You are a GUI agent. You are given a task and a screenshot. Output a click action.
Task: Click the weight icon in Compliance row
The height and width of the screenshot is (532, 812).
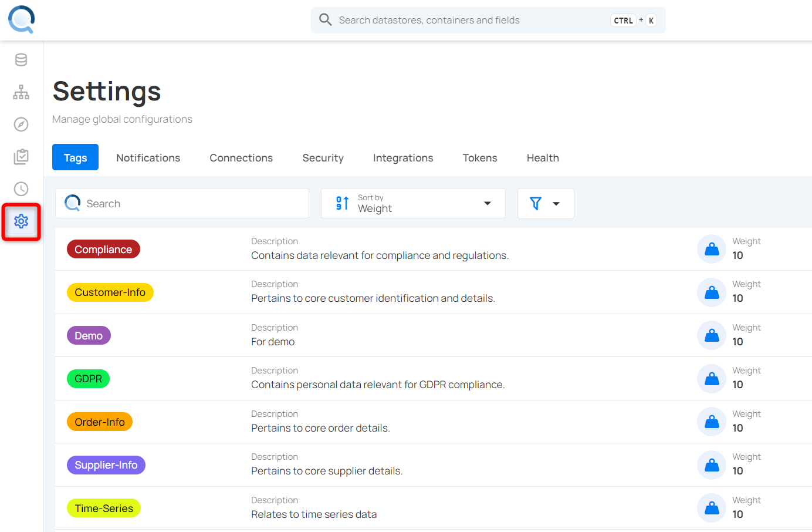[x=712, y=249]
